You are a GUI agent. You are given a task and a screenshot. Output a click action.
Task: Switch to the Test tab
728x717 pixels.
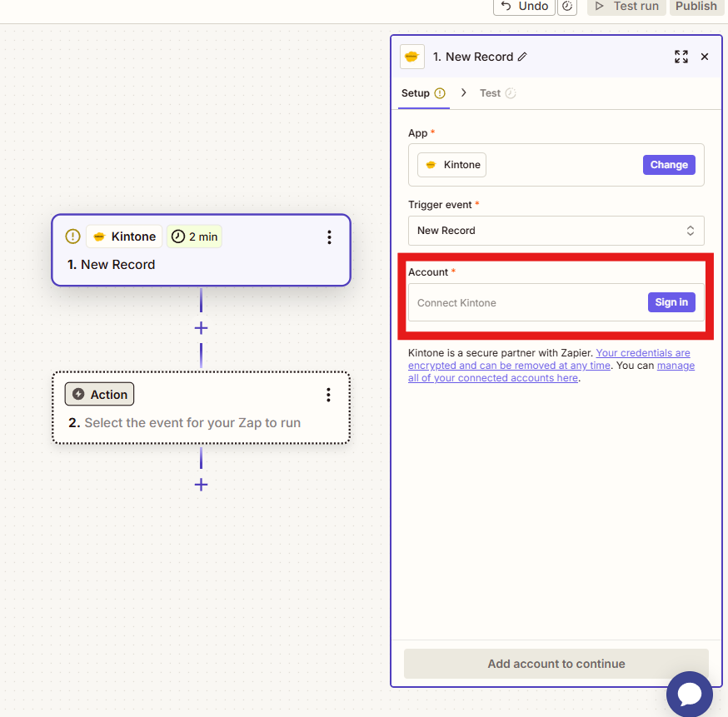point(497,93)
